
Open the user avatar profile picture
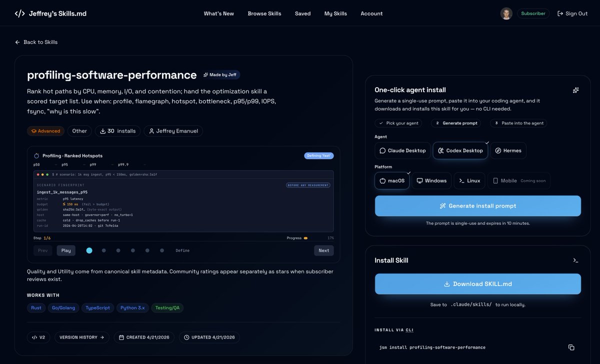click(x=506, y=13)
